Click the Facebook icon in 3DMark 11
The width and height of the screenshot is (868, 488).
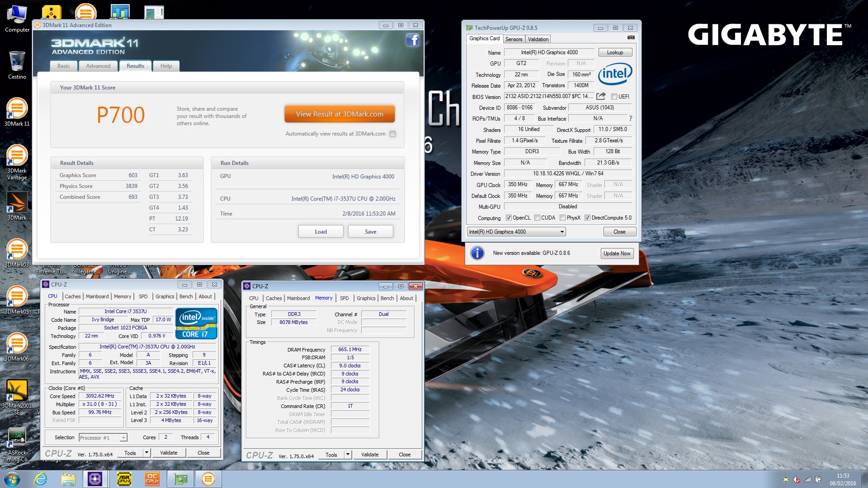click(412, 40)
